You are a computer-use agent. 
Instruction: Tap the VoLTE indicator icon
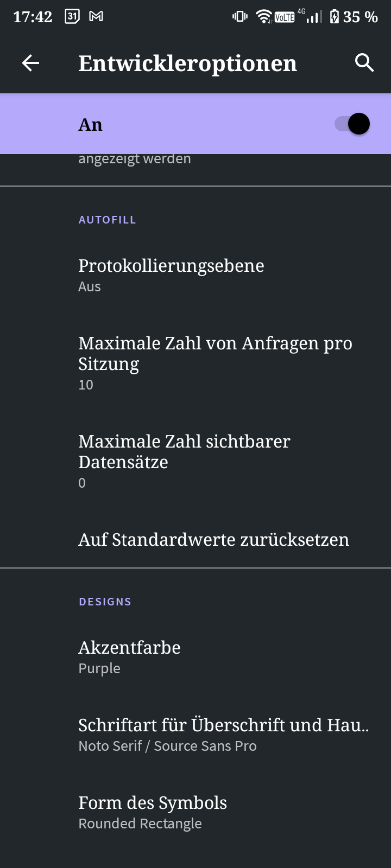(x=284, y=17)
